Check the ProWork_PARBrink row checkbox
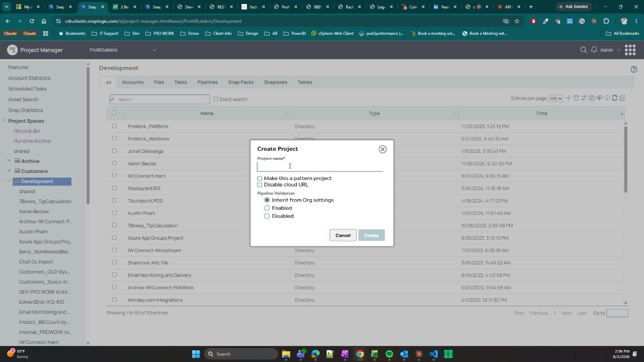The image size is (644, 362). 114,126
